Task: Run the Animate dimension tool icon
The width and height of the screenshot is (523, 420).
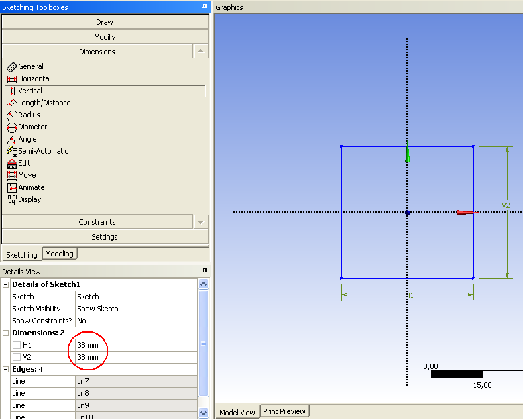Action: click(11, 188)
